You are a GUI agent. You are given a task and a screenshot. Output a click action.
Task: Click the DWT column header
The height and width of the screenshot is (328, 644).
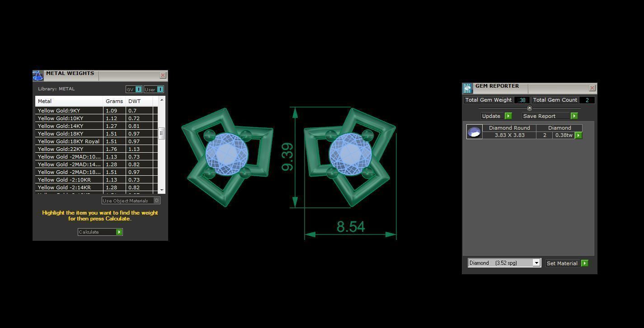click(140, 101)
